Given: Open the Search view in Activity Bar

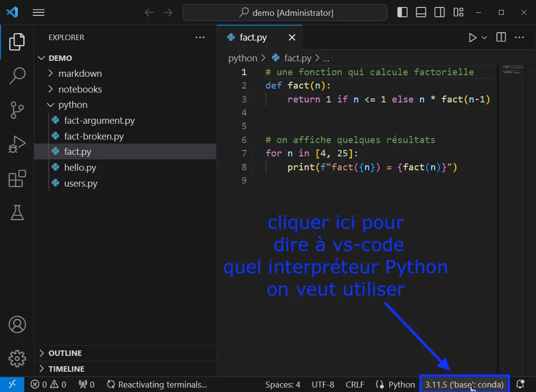Looking at the screenshot, I should pyautogui.click(x=17, y=76).
